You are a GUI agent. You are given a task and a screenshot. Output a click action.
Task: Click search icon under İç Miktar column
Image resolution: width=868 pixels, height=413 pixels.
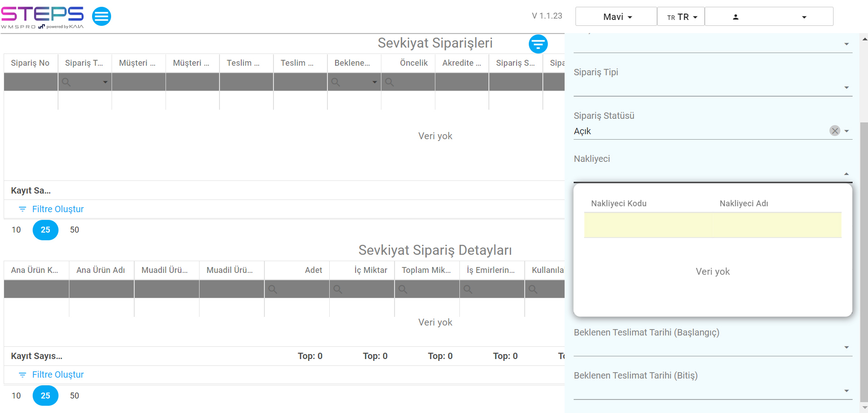338,289
